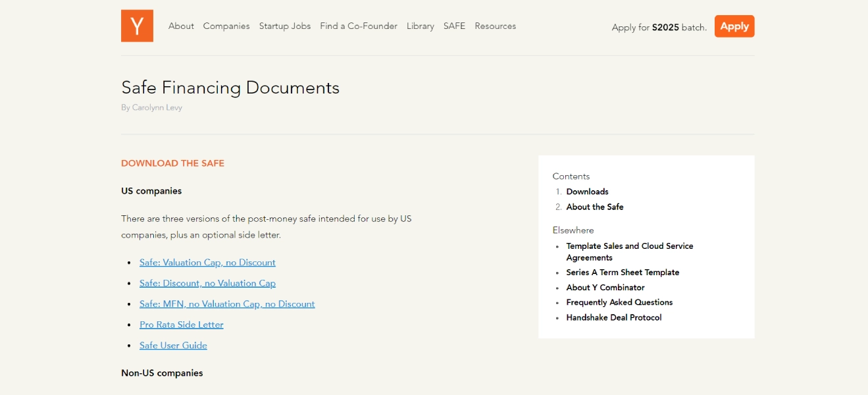Open Startup Jobs in navigation
868x395 pixels.
[285, 26]
